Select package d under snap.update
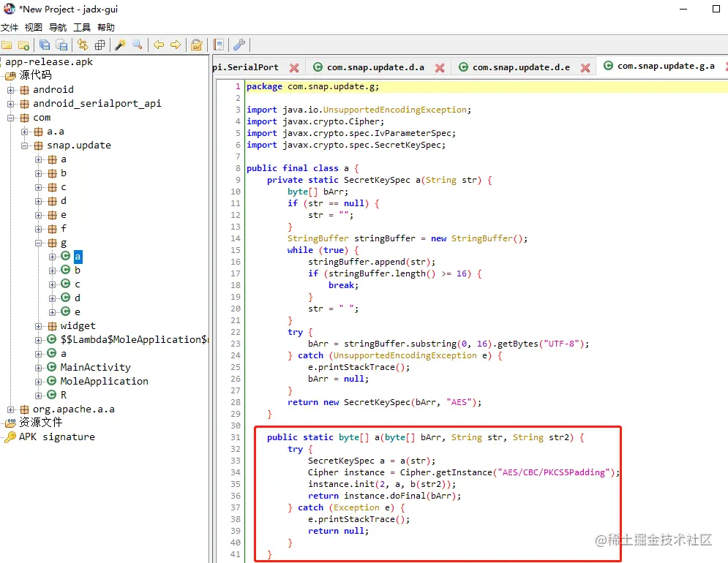This screenshot has height=563, width=728. [x=64, y=201]
